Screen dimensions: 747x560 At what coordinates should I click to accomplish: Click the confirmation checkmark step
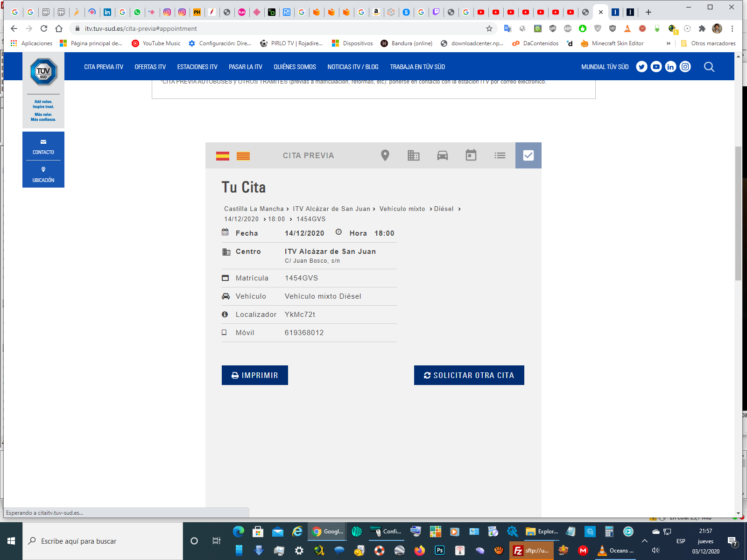(x=529, y=155)
